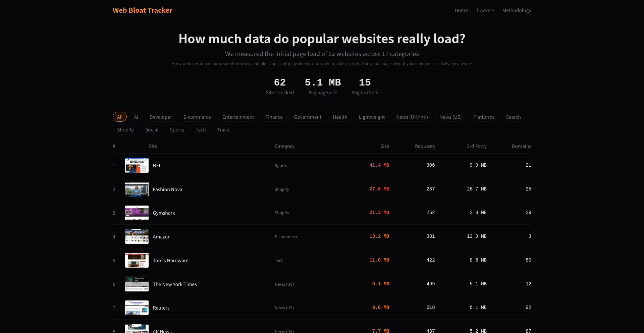
Task: Click the Amazon site name
Action: pyautogui.click(x=161, y=236)
